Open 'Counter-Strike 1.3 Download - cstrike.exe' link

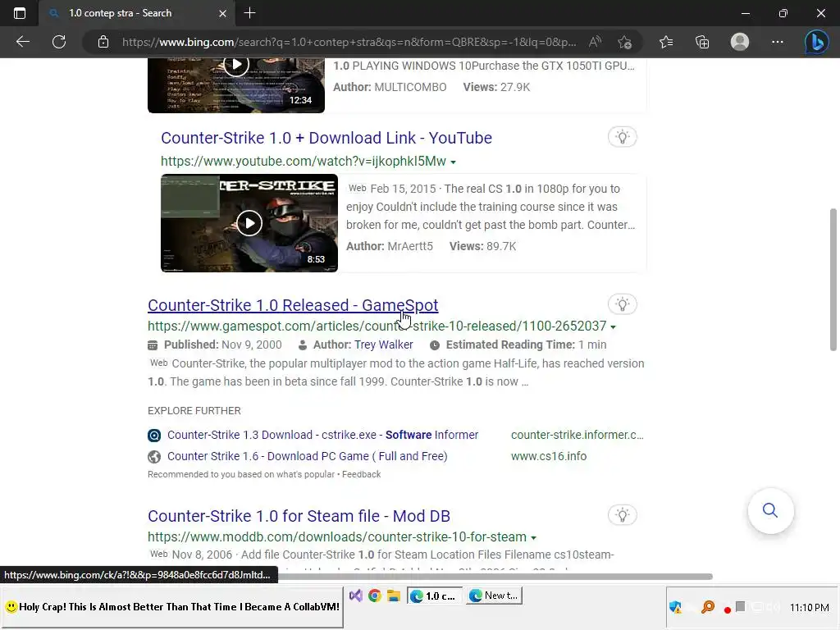(x=322, y=435)
